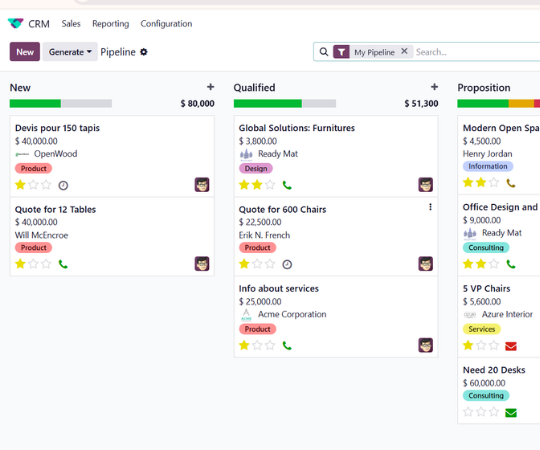Open the Info about services card
Viewport: 540px width, 450px height.
click(336, 317)
